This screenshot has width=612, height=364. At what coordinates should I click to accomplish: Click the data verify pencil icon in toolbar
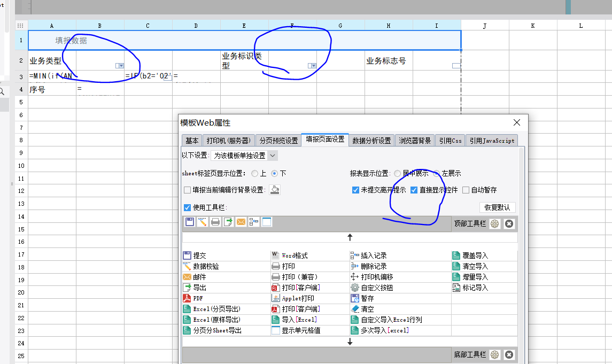click(x=202, y=222)
